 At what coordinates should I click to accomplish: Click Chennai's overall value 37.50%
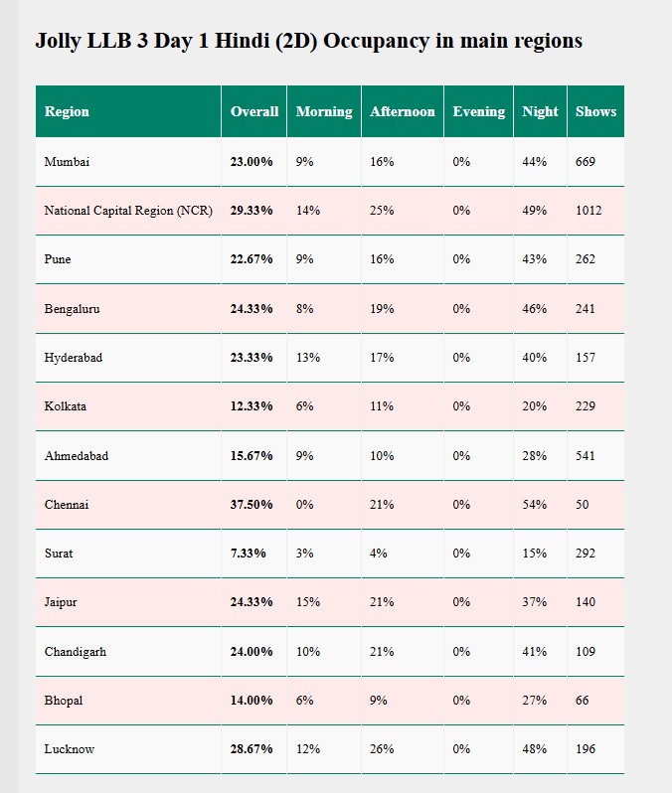pos(252,504)
